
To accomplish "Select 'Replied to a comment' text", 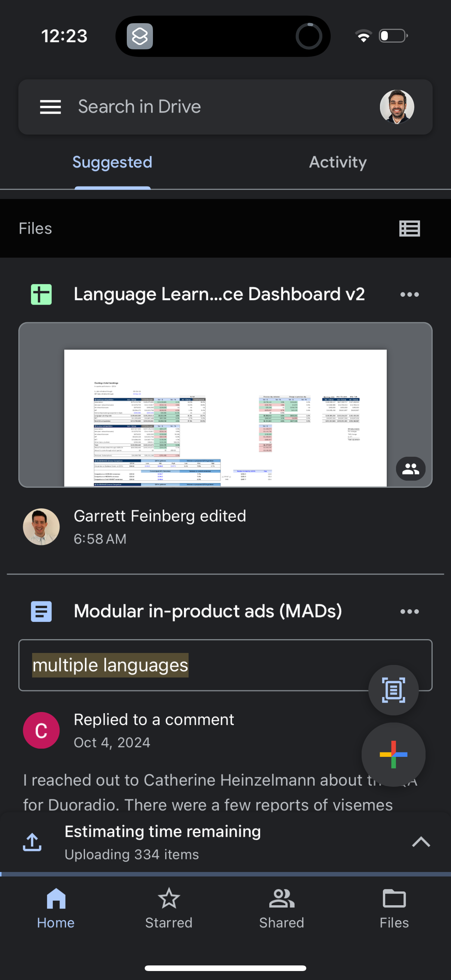I will pos(154,720).
